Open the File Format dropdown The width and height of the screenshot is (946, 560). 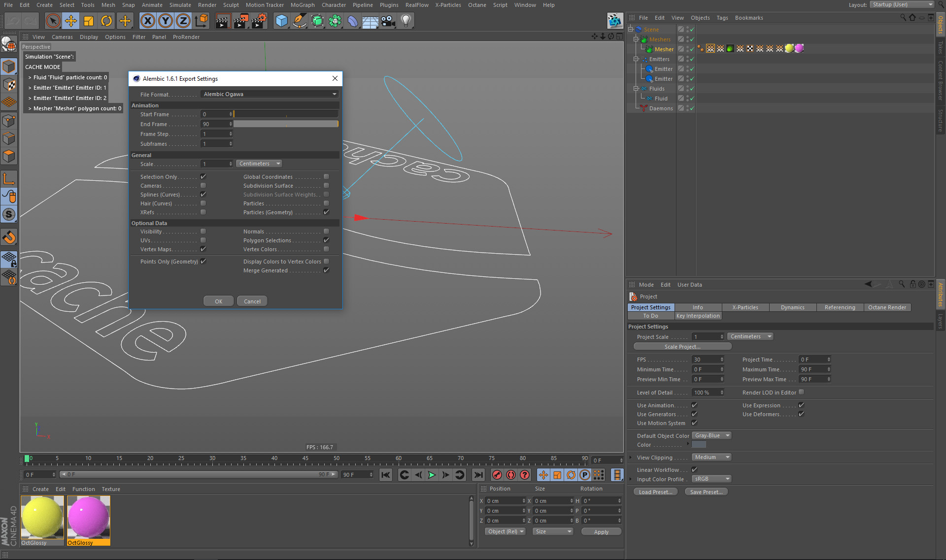tap(270, 94)
